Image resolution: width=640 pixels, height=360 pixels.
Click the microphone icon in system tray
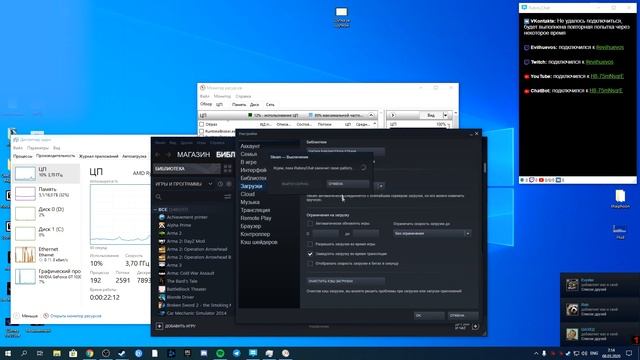point(544,353)
